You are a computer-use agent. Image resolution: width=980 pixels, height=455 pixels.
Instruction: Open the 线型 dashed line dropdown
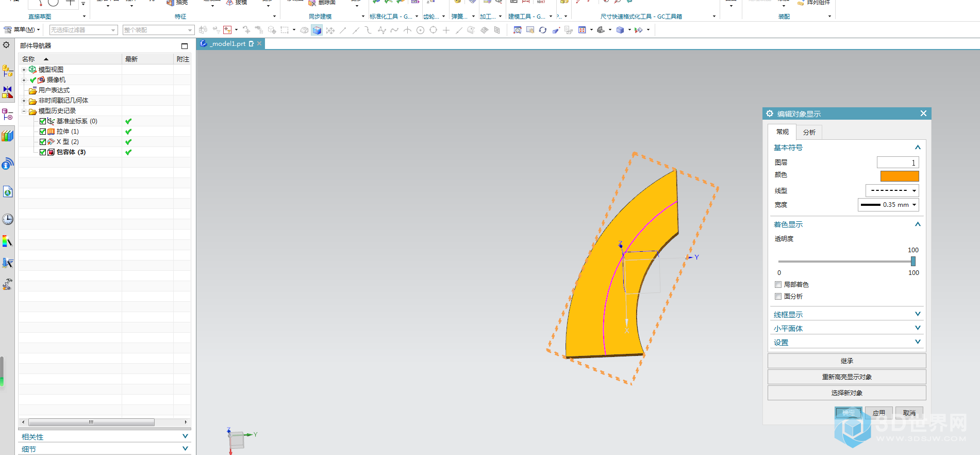coord(892,190)
